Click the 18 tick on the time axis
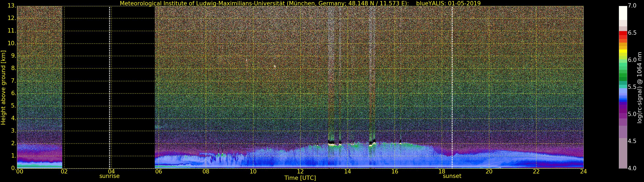Screen dimensions: 644x182 click(442, 172)
